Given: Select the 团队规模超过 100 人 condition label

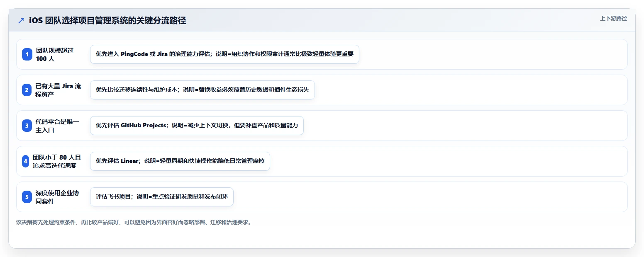Looking at the screenshot, I should coord(55,54).
